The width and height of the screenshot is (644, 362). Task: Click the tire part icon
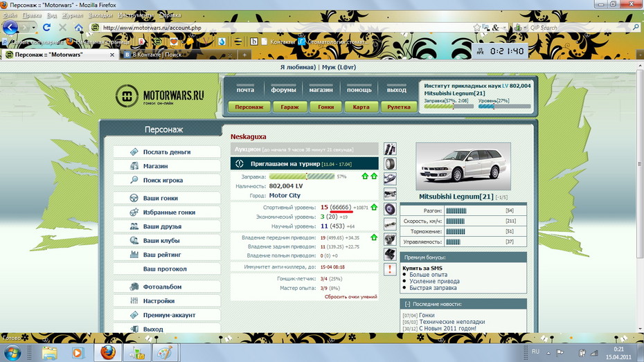[x=390, y=164]
